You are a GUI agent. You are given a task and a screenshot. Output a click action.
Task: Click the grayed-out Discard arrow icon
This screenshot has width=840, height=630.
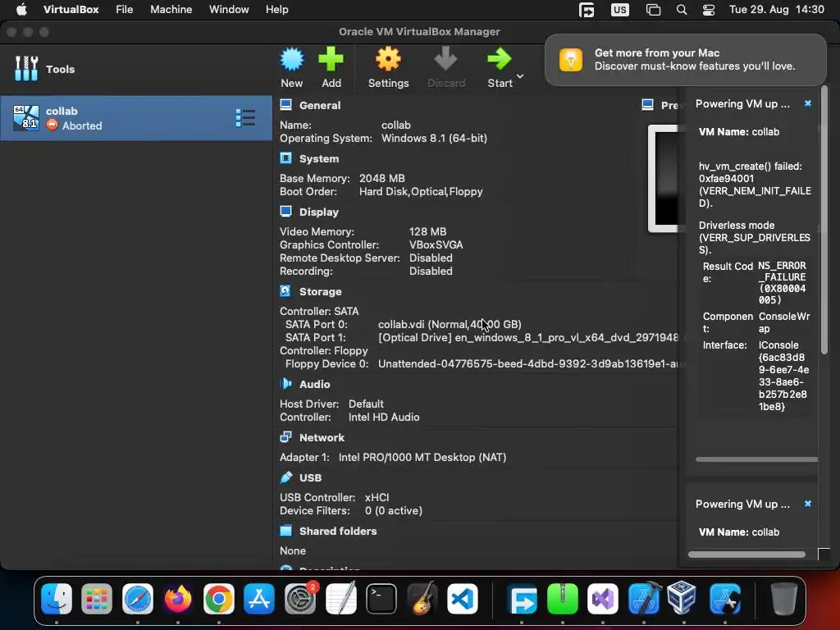445,59
